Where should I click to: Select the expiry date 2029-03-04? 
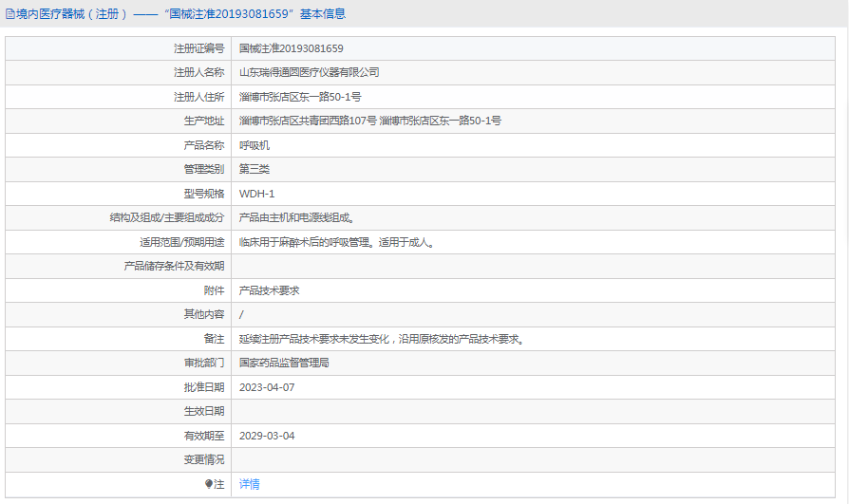tap(267, 436)
